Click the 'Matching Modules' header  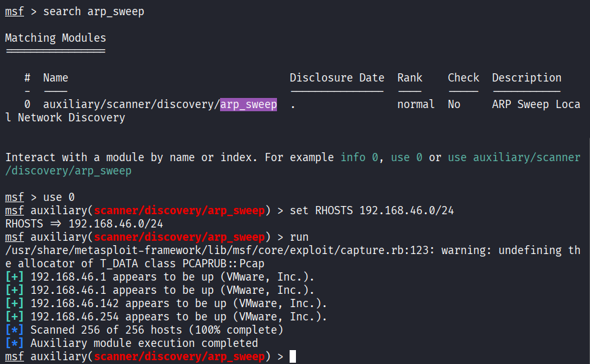[55, 37]
